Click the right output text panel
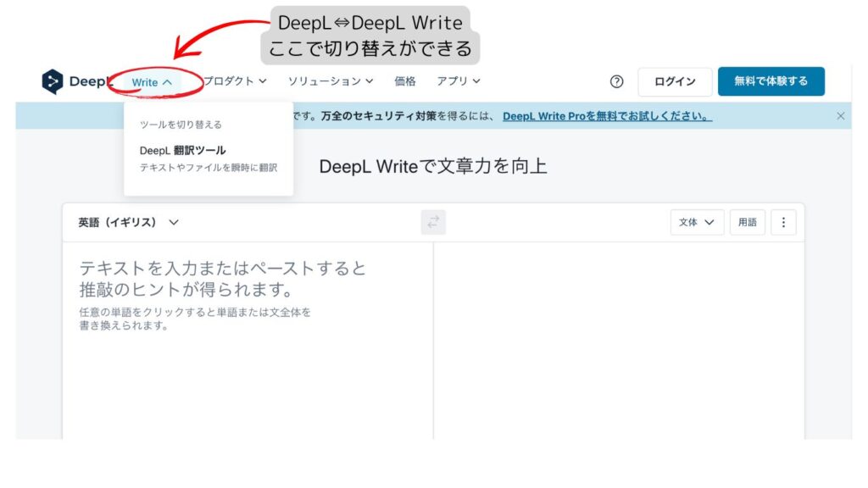Viewport: 868px width, 488px height. (619, 341)
